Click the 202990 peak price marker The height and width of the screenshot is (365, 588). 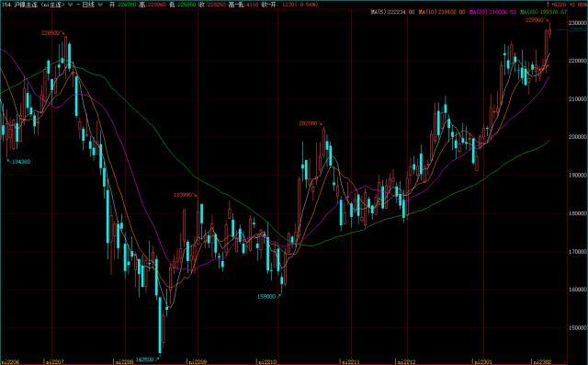coord(309,123)
